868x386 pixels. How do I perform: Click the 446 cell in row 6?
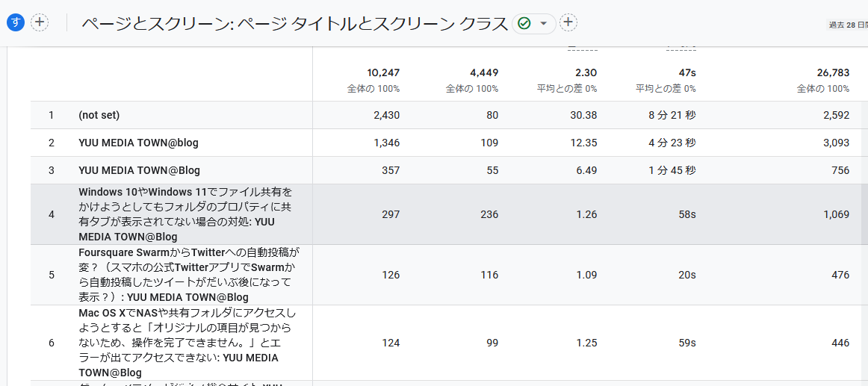(x=840, y=343)
